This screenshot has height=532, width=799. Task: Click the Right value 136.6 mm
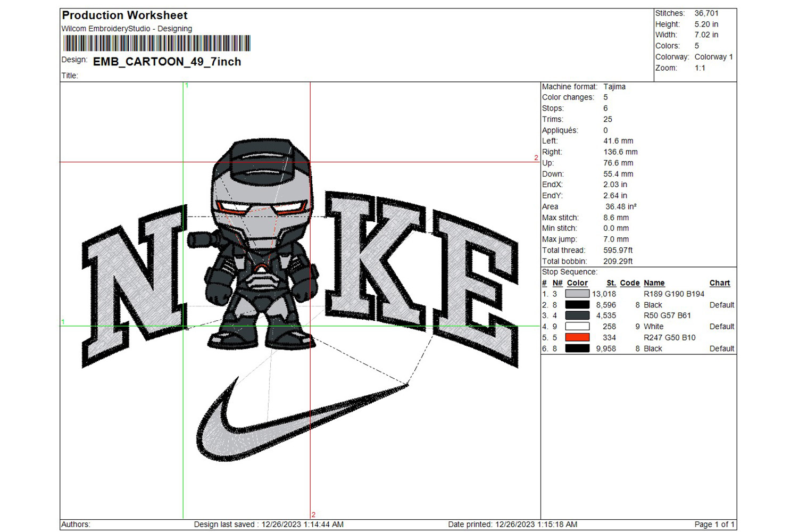(620, 152)
